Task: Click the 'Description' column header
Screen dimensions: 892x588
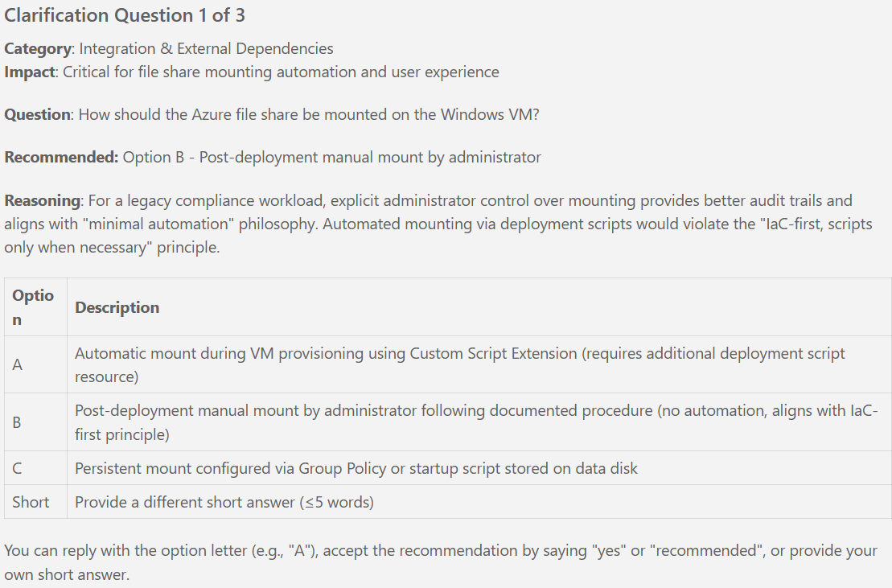Action: tap(117, 307)
